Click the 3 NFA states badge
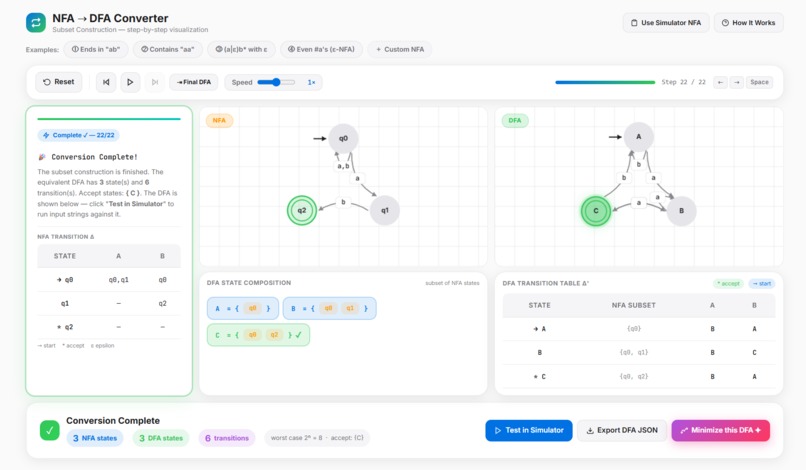 95,438
